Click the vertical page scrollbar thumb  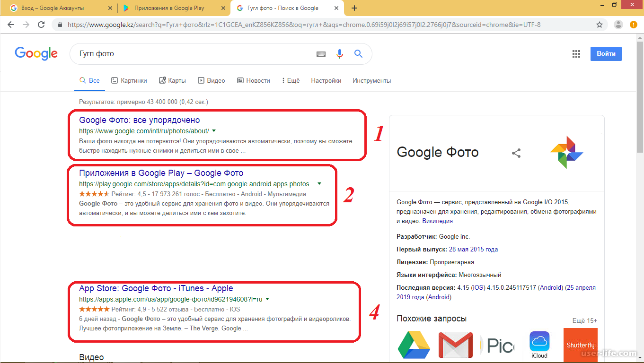[640, 97]
